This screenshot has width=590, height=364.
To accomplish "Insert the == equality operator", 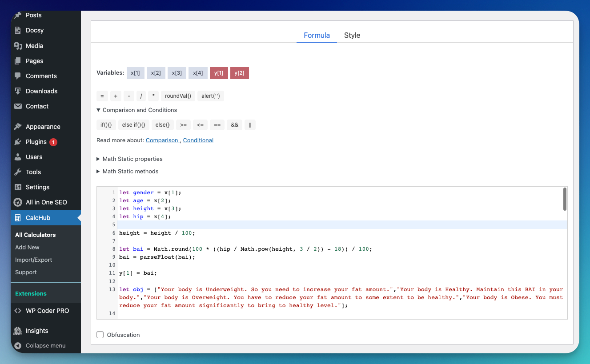I will tap(217, 125).
